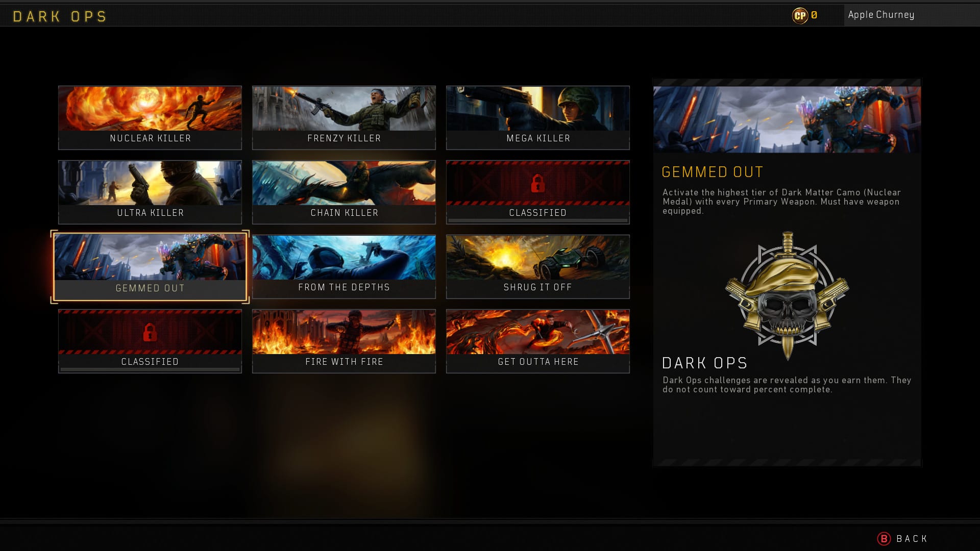Click the lock icon beside Fire With Fire

click(x=150, y=332)
